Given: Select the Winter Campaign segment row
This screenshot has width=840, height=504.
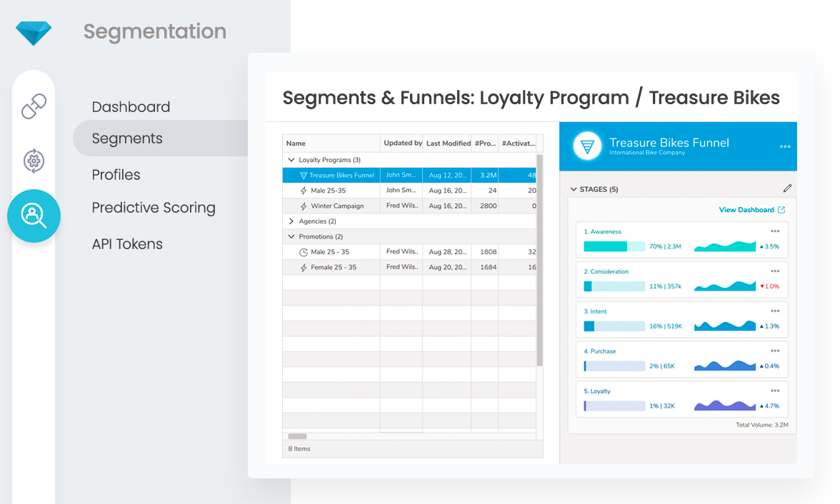Looking at the screenshot, I should click(x=337, y=206).
